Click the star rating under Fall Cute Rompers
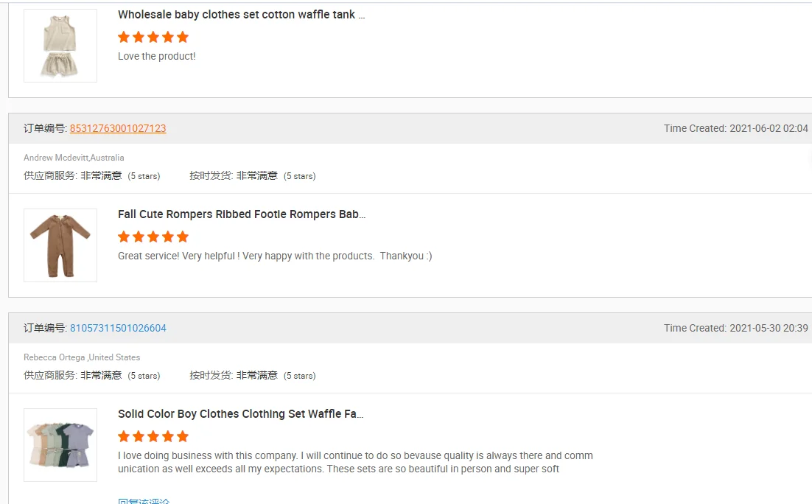Image resolution: width=812 pixels, height=504 pixels. coord(153,237)
